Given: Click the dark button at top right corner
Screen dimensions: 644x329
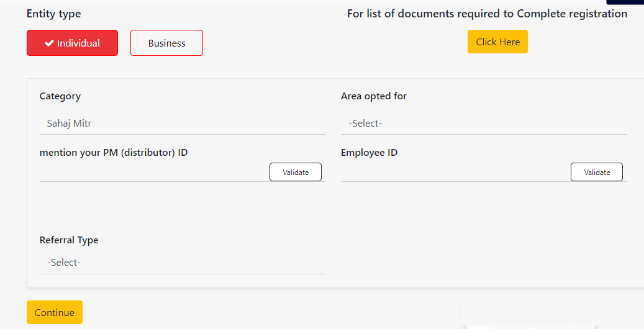Looking at the screenshot, I should point(625,2).
